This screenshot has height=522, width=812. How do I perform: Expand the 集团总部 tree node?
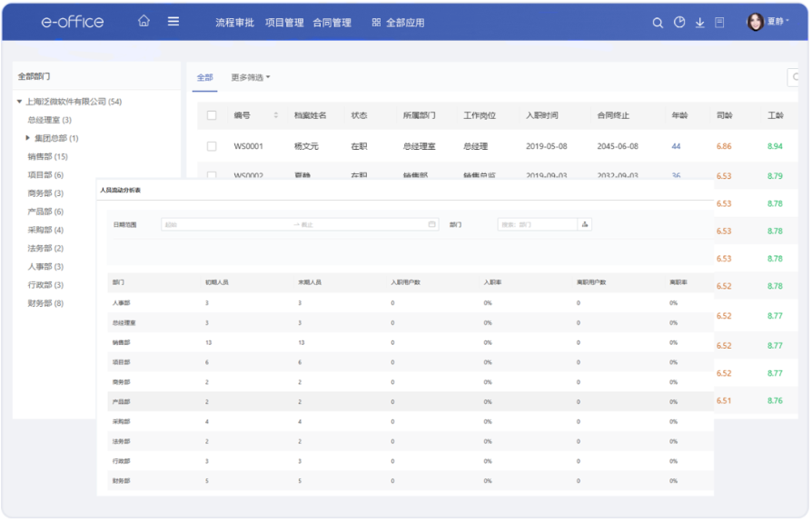(28, 138)
